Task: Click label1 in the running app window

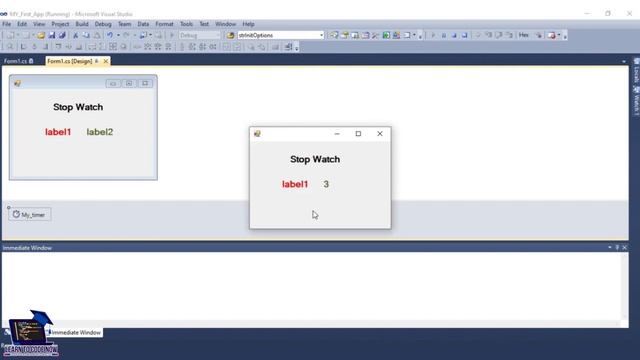Action: coord(295,184)
